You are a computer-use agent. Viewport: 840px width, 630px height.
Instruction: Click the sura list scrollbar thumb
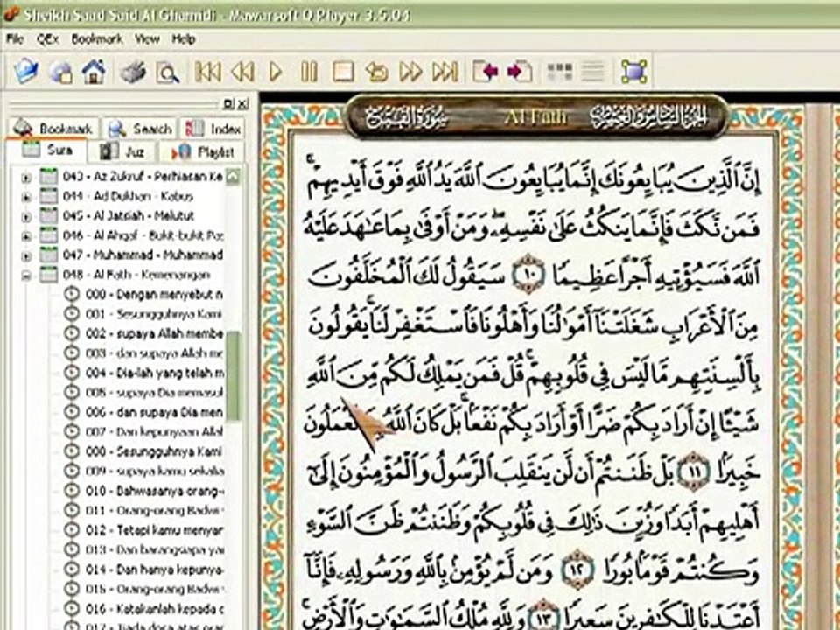tap(233, 375)
